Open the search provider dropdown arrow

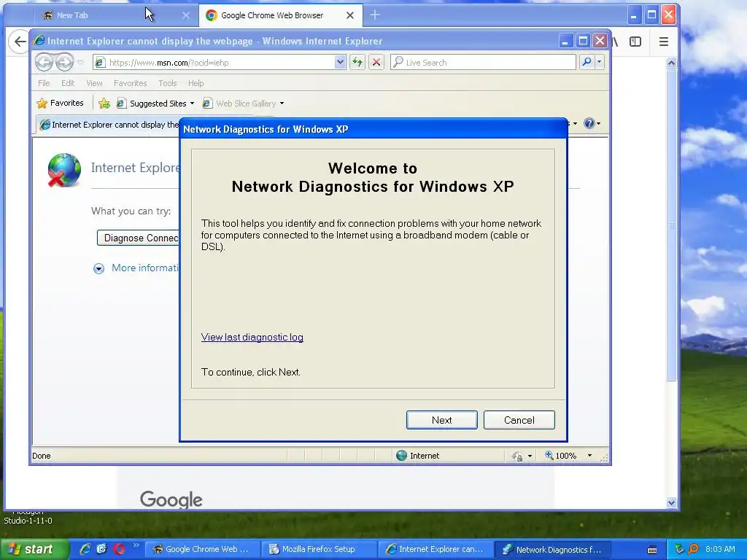[x=600, y=63]
